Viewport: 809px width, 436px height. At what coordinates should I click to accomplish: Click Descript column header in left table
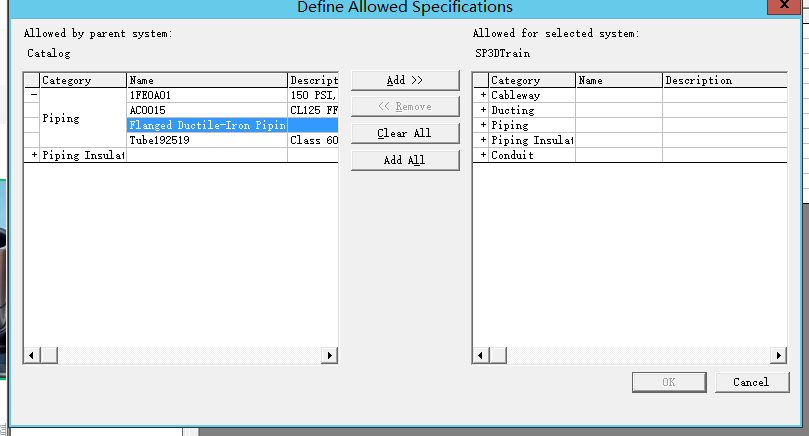click(313, 80)
